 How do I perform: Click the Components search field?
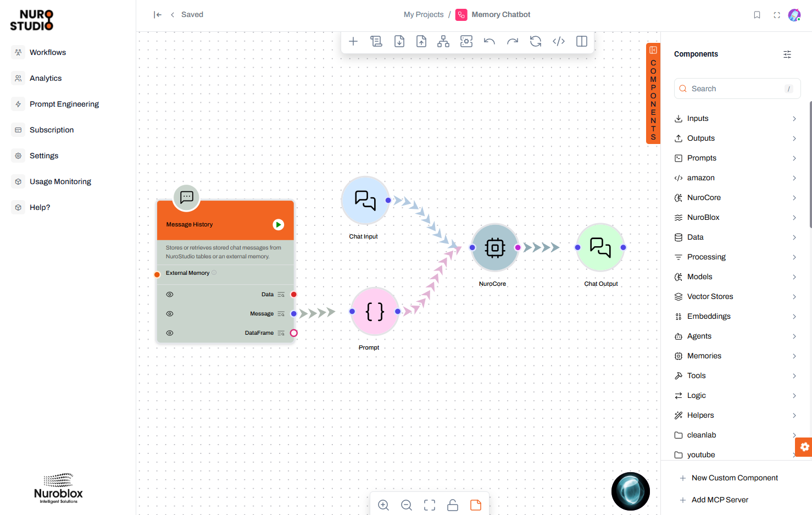click(x=737, y=88)
